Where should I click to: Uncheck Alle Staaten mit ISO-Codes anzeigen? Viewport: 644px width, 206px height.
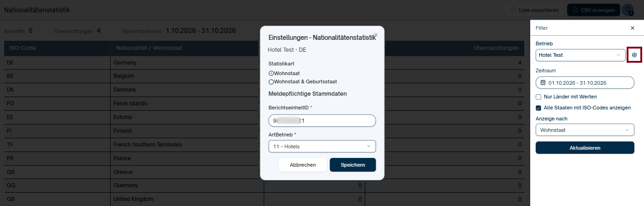538,108
